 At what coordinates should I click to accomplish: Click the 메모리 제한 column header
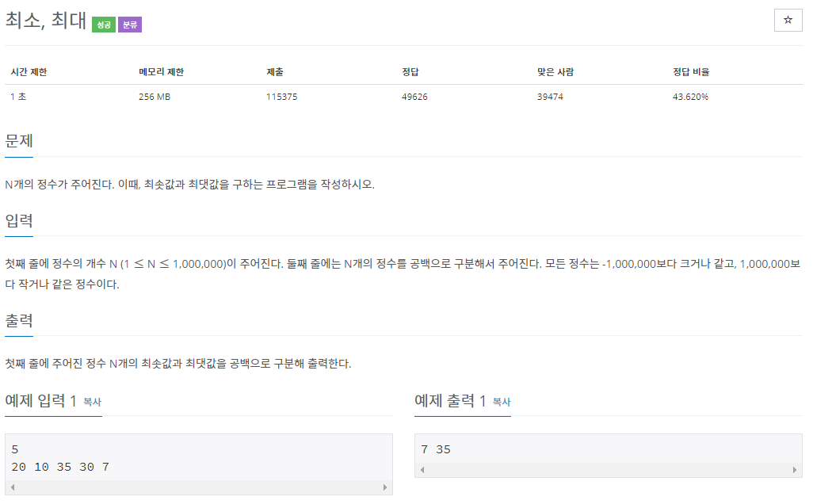click(x=161, y=72)
